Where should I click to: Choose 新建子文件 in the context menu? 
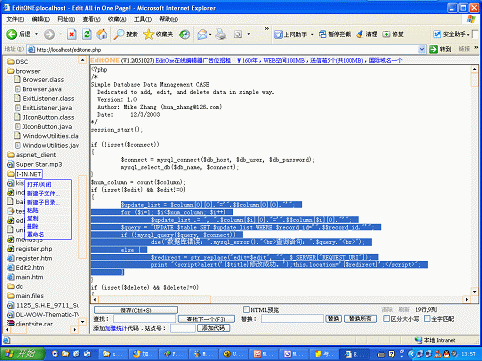(43, 194)
